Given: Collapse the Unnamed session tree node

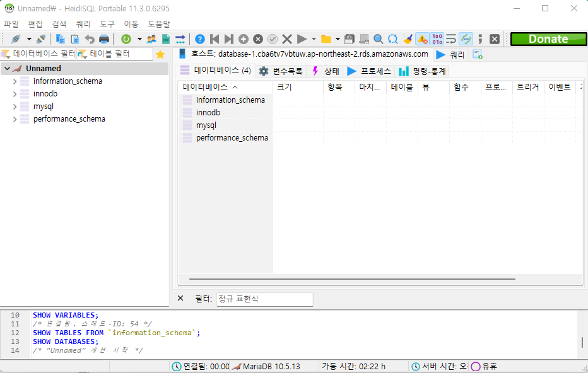Looking at the screenshot, I should 7,69.
